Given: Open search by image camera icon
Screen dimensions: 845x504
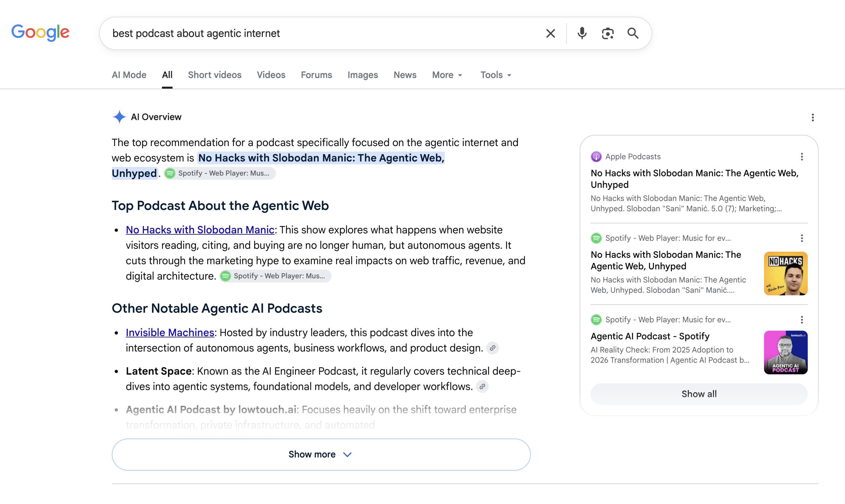Looking at the screenshot, I should [x=608, y=33].
